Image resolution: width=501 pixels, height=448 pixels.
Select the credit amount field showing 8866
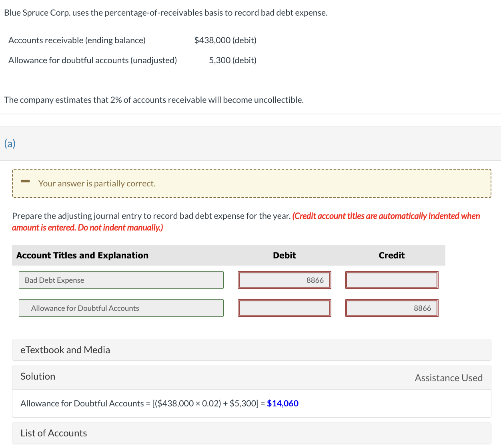click(391, 308)
